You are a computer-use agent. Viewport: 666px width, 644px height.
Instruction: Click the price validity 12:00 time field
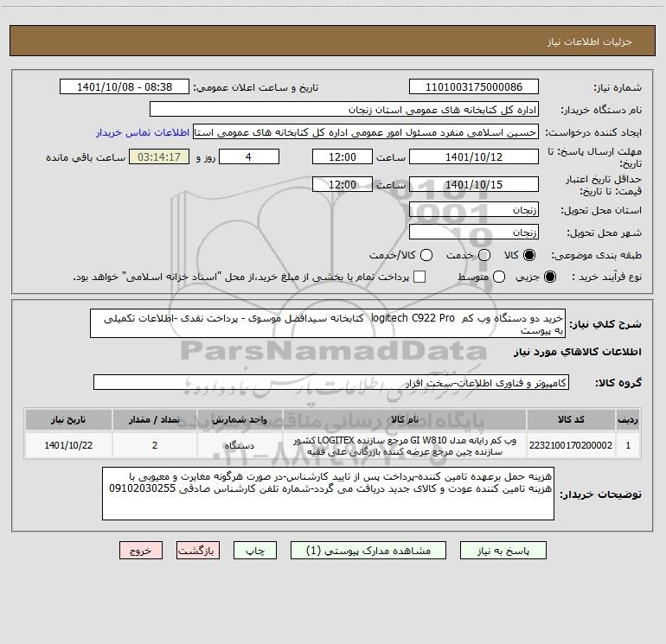pyautogui.click(x=343, y=184)
